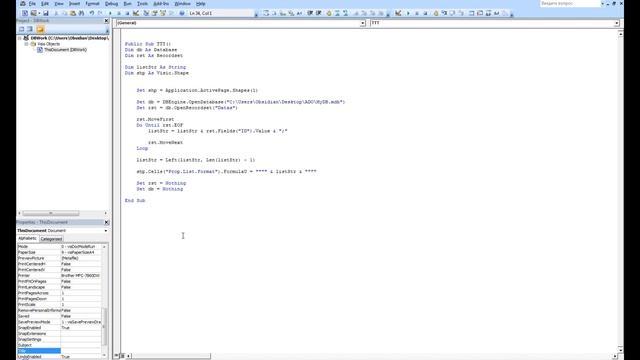
Task: Click the Complete Word icon
Action: coord(299,13)
